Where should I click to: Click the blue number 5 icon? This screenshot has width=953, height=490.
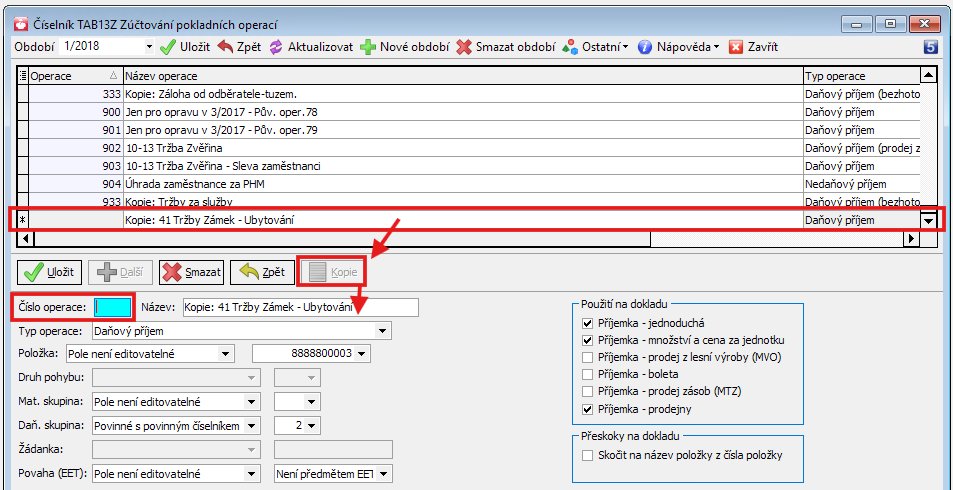[x=930, y=46]
